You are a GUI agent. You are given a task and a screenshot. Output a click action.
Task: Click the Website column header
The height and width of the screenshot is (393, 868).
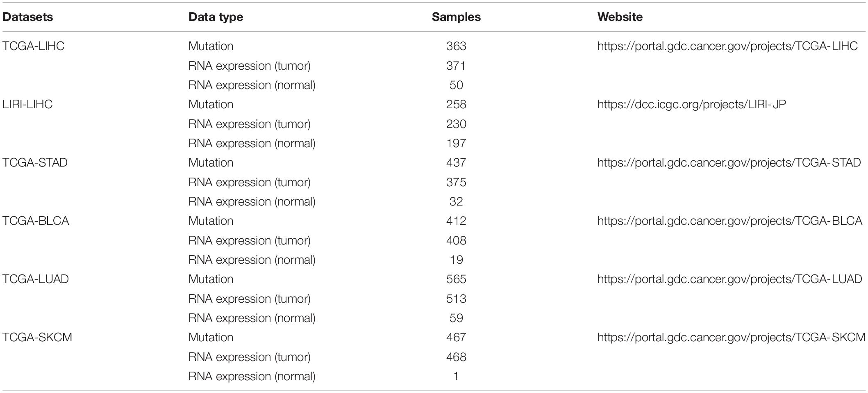click(620, 17)
